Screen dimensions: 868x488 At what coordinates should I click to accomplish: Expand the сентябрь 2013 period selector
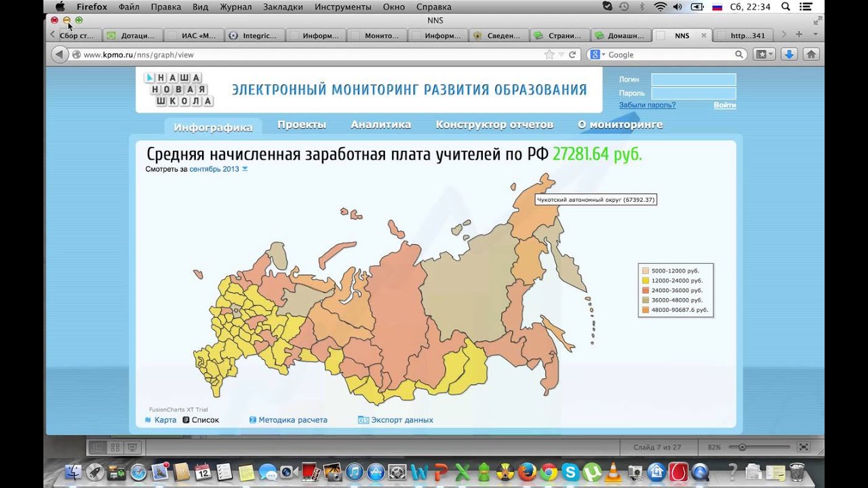(x=218, y=169)
